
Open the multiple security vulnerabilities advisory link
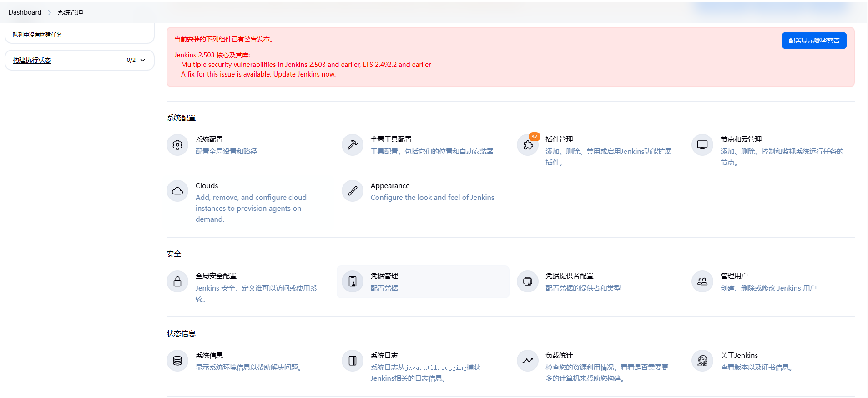pos(306,65)
